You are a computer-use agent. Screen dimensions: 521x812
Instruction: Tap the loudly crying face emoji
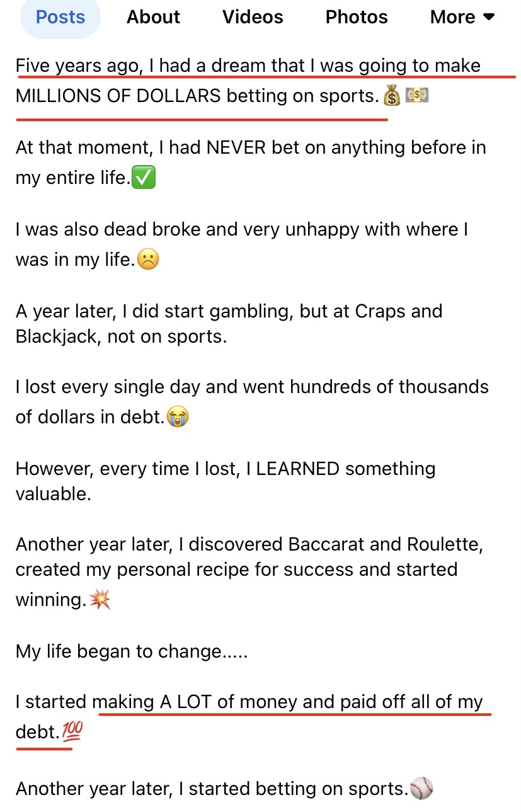[178, 417]
